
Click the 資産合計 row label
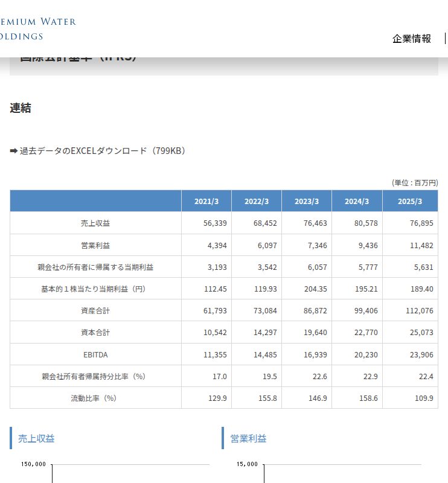pos(95,310)
